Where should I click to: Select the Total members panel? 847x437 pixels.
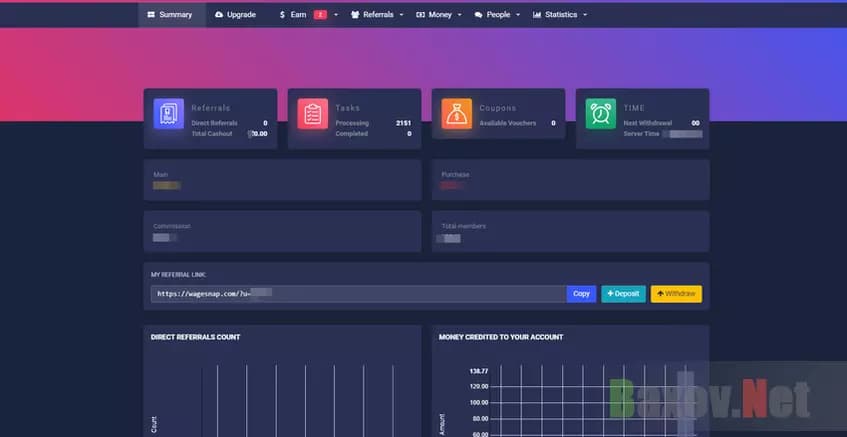click(570, 231)
